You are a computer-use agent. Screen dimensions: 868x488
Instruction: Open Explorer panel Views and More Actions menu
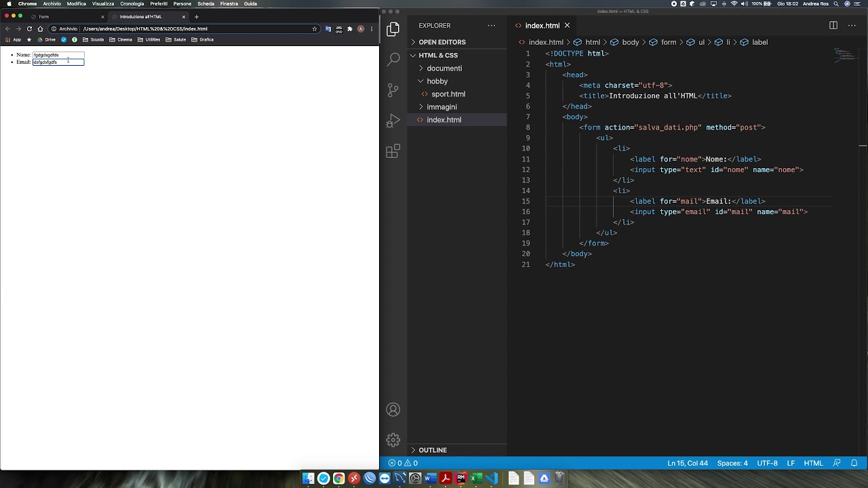492,26
